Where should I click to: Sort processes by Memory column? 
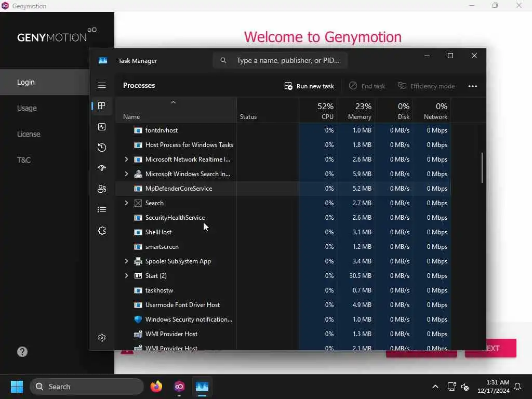[356, 110]
